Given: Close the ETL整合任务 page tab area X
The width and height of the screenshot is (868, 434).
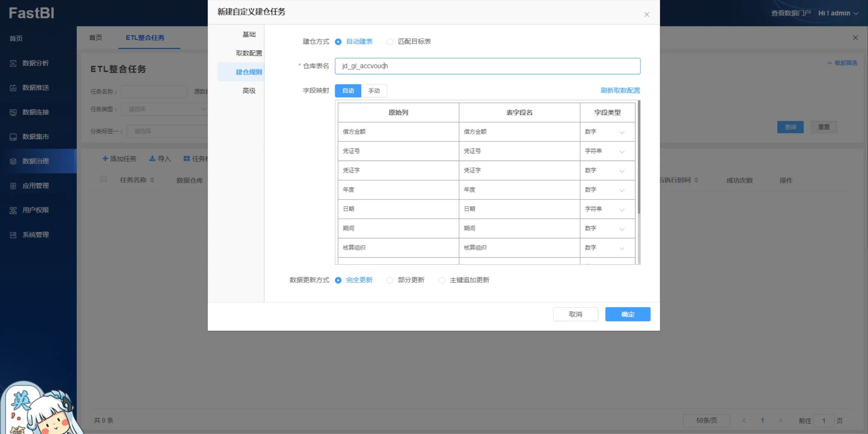Looking at the screenshot, I should click(856, 38).
